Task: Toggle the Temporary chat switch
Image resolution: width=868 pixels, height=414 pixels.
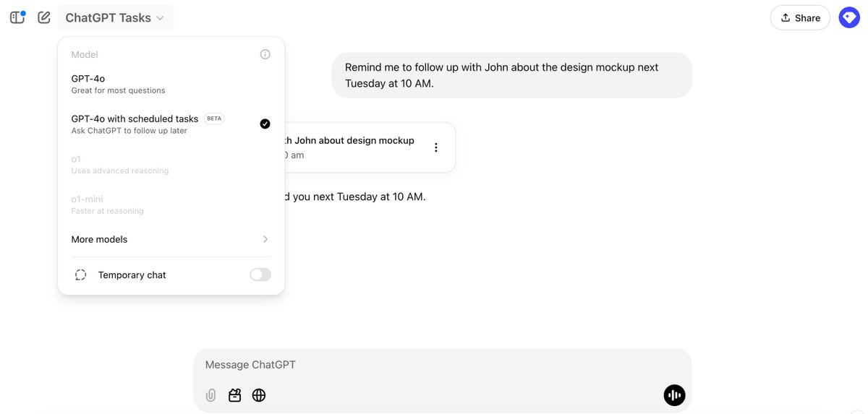Action: coord(260,275)
